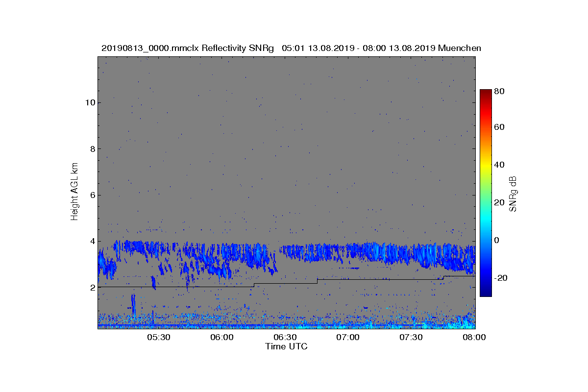The height and width of the screenshot is (392, 588).
Task: Click the colorbar tick label 40
Action: (500, 165)
